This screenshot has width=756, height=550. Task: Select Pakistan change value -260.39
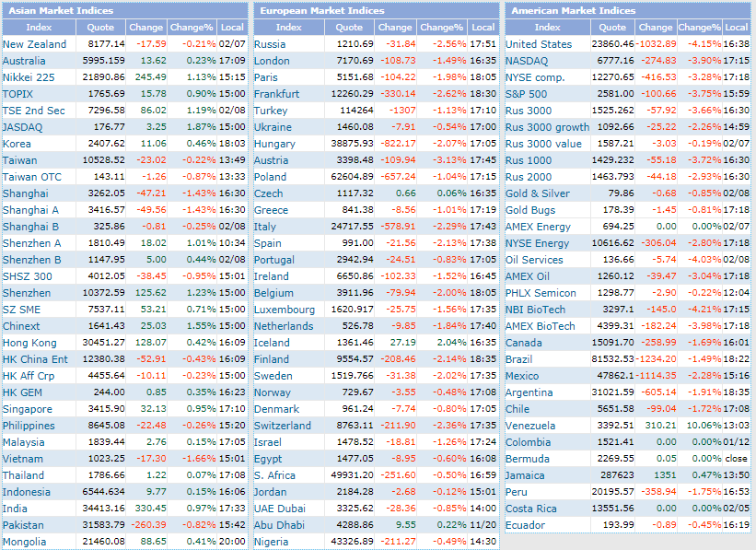pos(150,525)
